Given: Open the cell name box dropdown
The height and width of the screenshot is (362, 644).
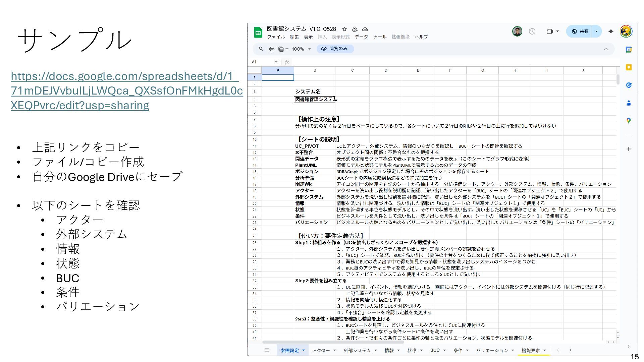Looking at the screenshot, I should tap(276, 62).
